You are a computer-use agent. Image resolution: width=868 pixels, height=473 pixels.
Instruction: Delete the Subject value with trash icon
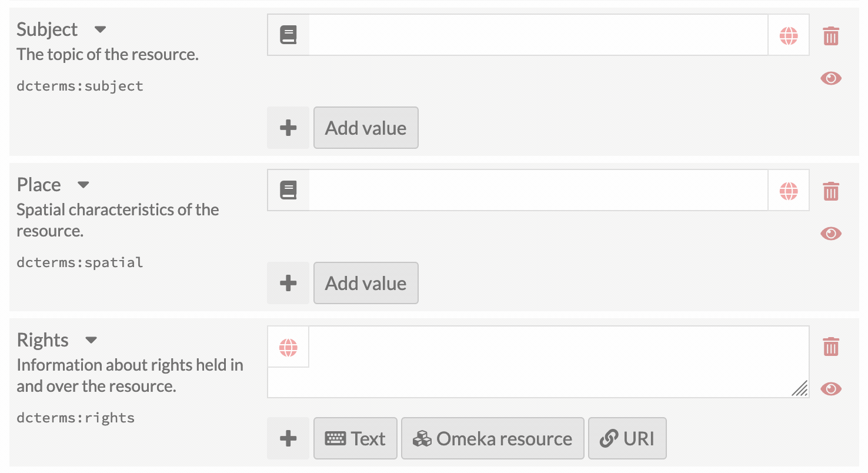pyautogui.click(x=830, y=35)
